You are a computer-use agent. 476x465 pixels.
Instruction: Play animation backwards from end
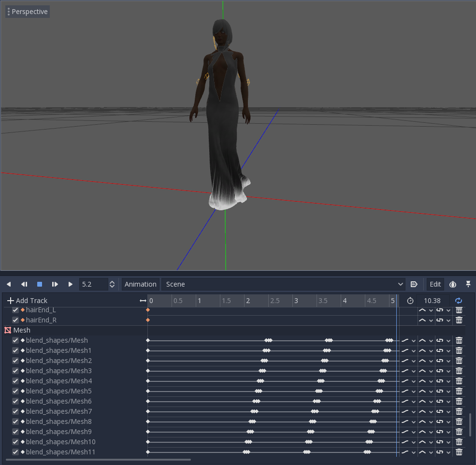point(9,284)
